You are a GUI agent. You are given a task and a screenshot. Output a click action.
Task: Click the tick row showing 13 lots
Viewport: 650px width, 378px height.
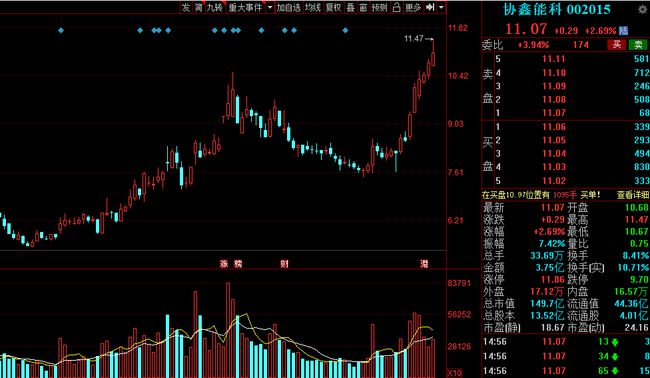pyautogui.click(x=566, y=342)
